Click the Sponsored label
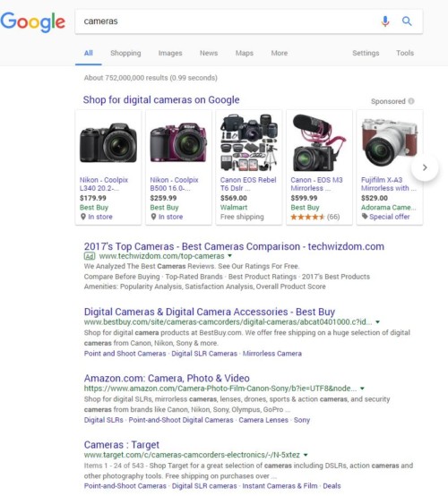448x496 pixels. pos(388,101)
